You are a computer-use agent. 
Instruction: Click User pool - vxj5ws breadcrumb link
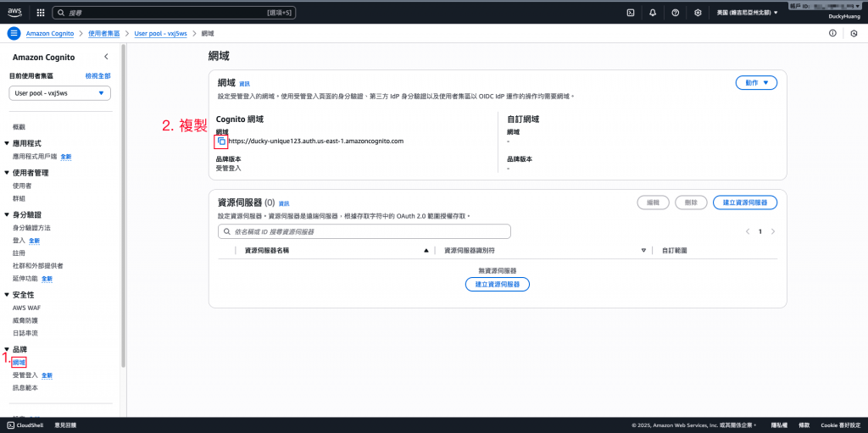pos(161,33)
